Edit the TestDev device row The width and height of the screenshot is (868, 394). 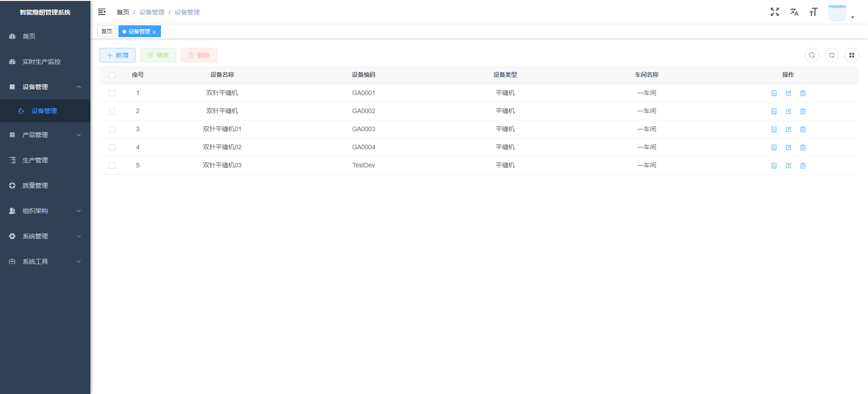coord(788,166)
